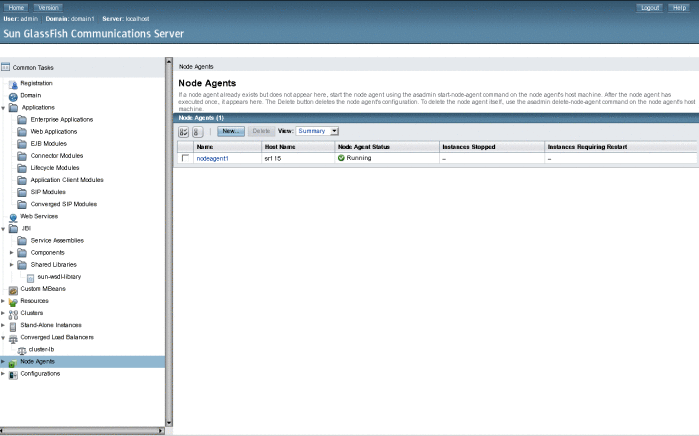
Task: Click the Converged SIP Modules folder icon
Action: coord(22,204)
